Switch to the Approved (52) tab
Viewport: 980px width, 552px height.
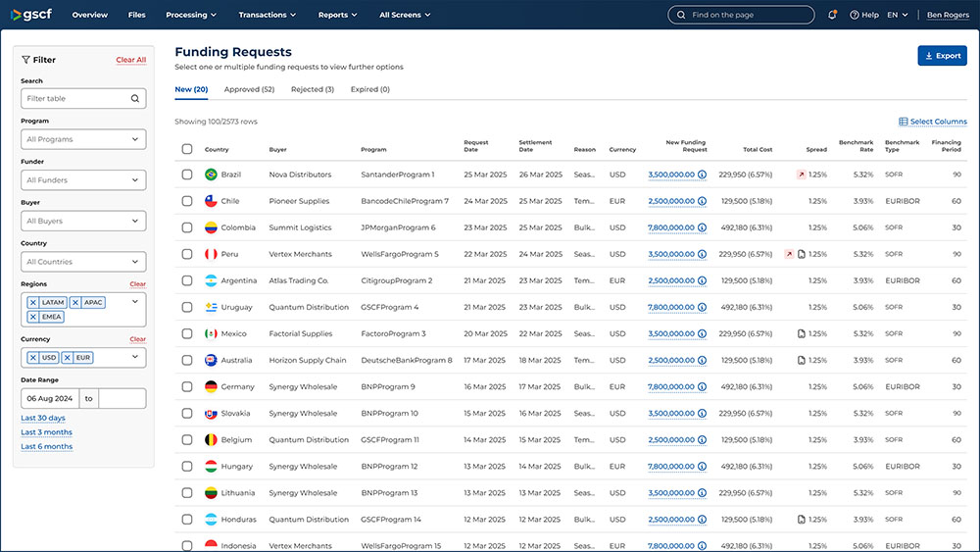click(249, 89)
